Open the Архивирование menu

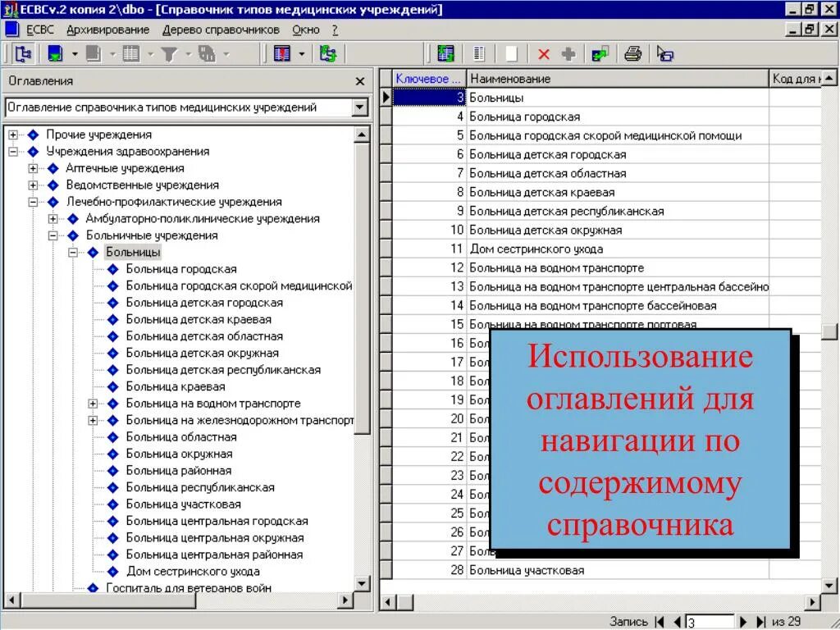click(107, 30)
